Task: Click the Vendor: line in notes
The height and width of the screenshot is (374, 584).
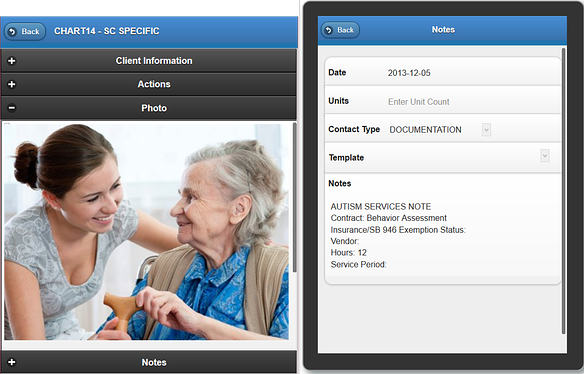Action: [345, 241]
